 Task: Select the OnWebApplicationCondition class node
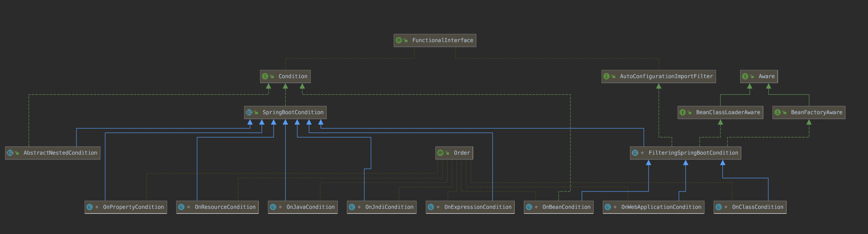coord(653,207)
